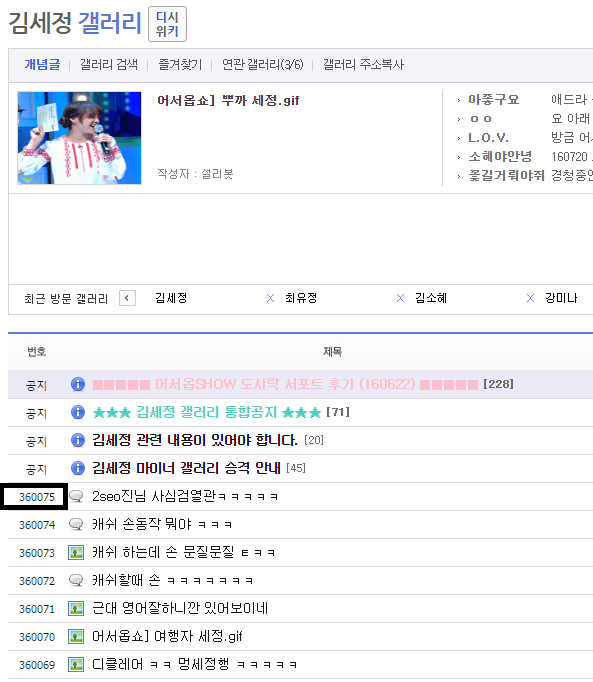This screenshot has height=682, width=593.
Task: Open notice 어서옵SHOW 도시락 서포트 후기
Action: (x=285, y=384)
